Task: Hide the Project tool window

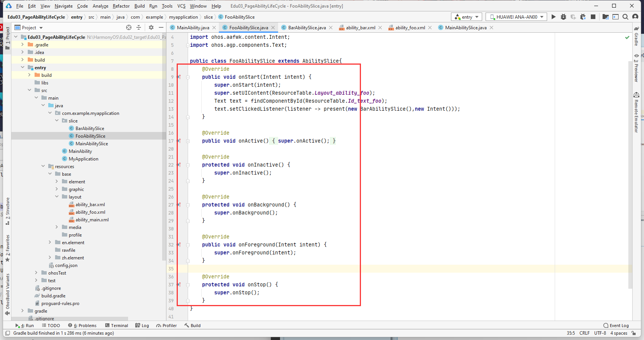Action: 161,27
